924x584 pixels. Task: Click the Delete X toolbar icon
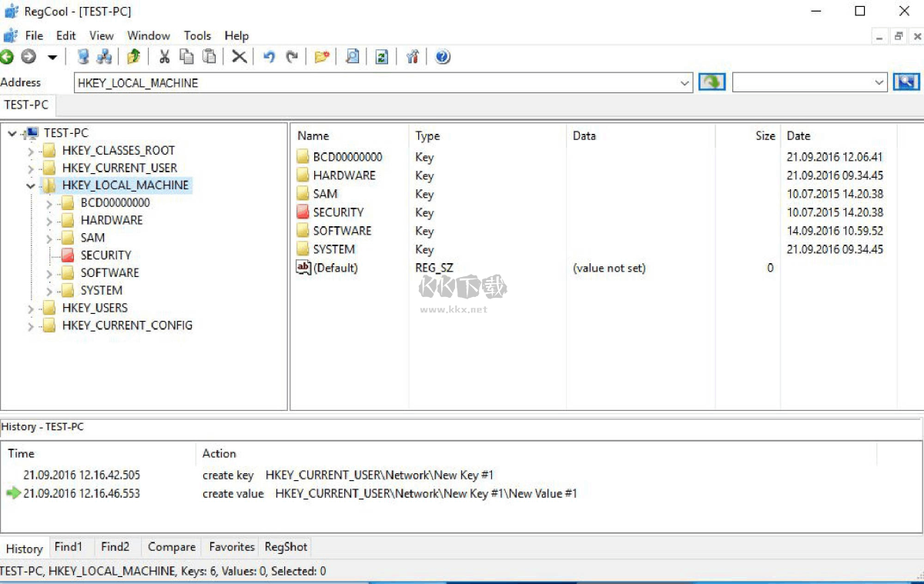pos(239,57)
